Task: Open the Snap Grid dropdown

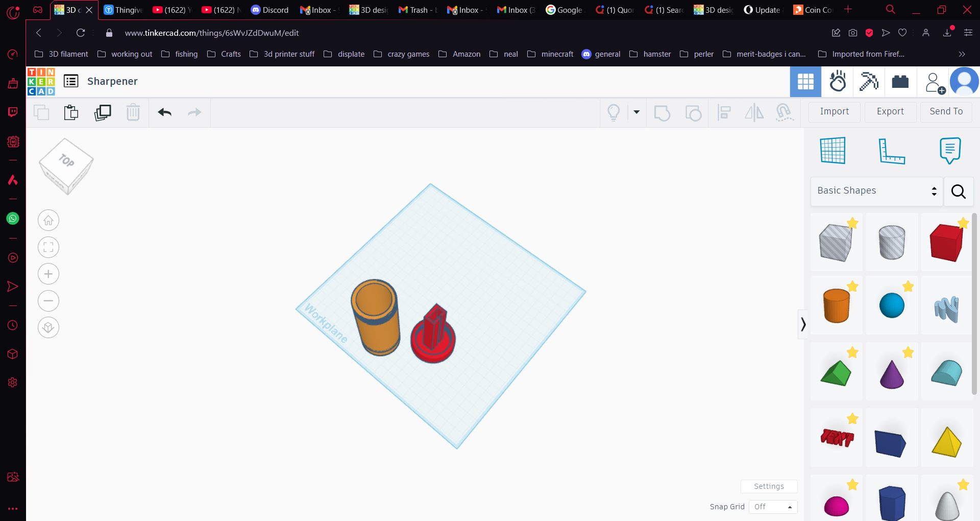Action: tap(773, 507)
